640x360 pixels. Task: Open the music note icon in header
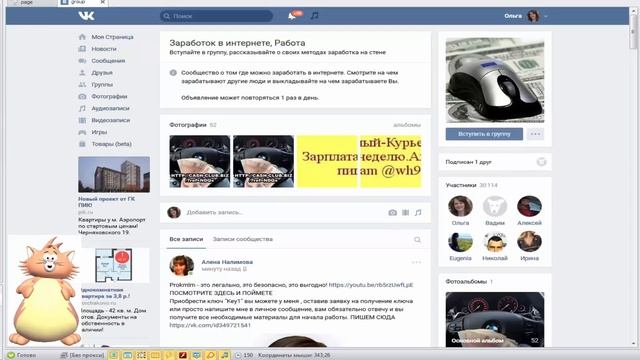[x=314, y=16]
